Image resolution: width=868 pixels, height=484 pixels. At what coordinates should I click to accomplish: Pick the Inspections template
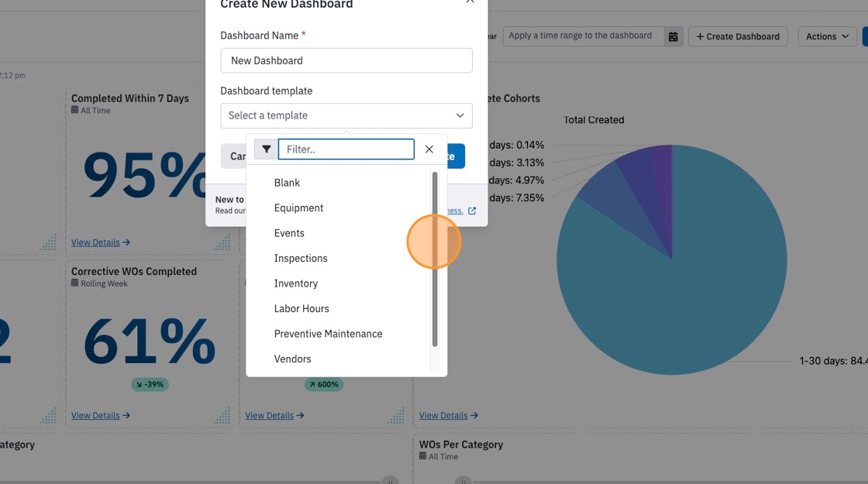[x=301, y=259]
